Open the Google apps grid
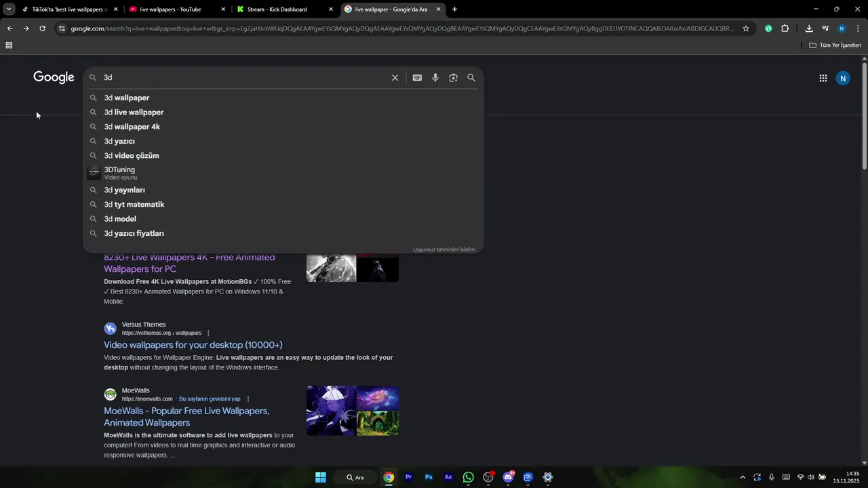The image size is (868, 488). click(823, 78)
